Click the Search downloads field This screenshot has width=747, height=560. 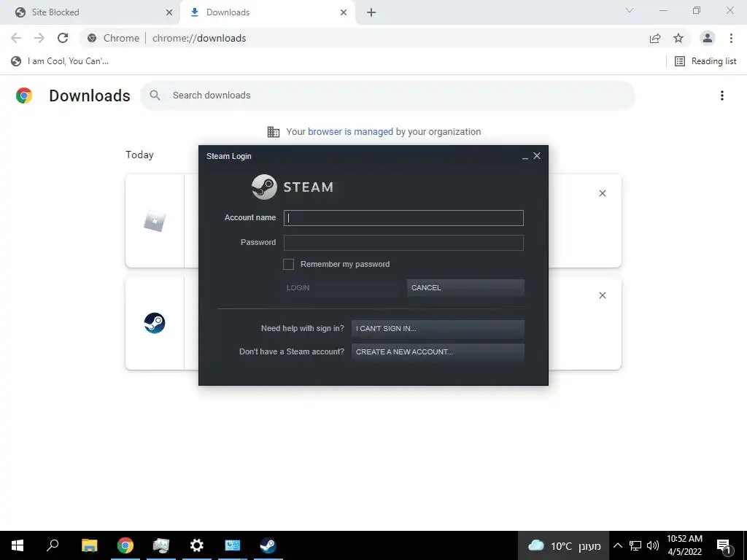388,96
